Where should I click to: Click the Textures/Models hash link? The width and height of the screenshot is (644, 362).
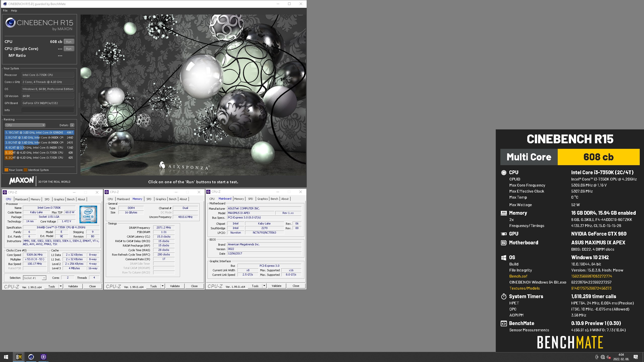(x=591, y=288)
